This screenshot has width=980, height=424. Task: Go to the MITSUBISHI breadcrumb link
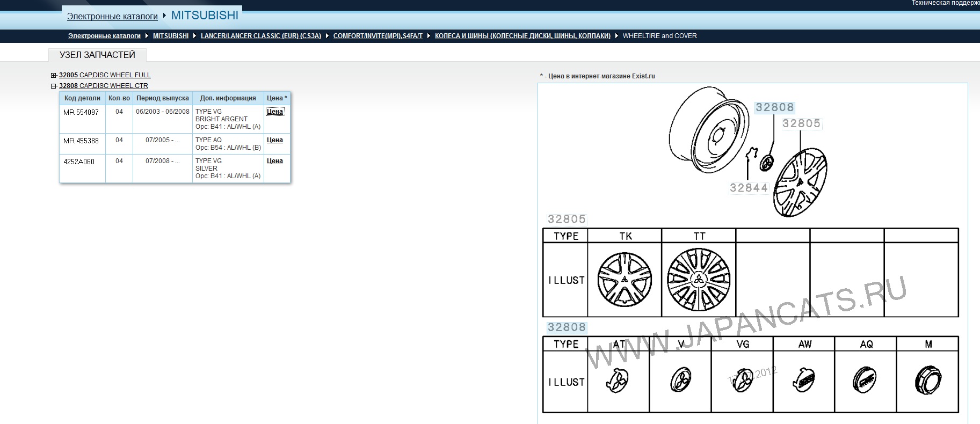[x=171, y=36]
